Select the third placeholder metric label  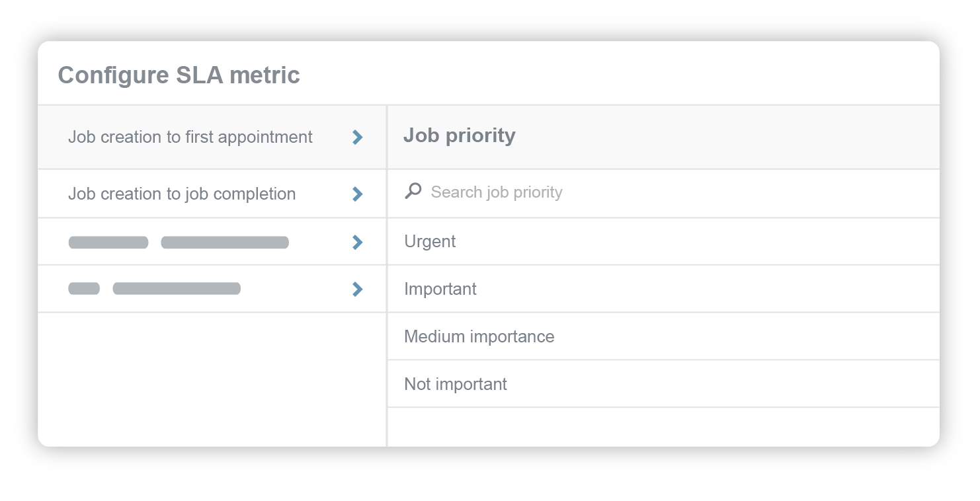(179, 243)
